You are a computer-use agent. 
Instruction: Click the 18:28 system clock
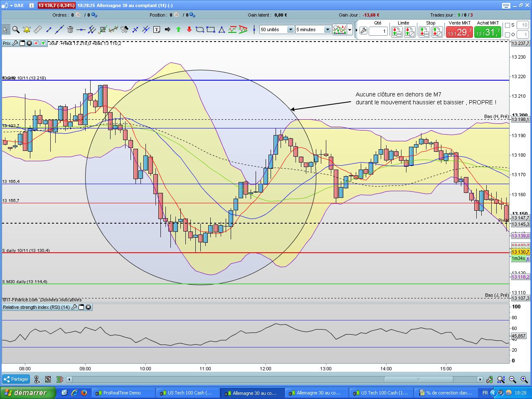pos(520,393)
